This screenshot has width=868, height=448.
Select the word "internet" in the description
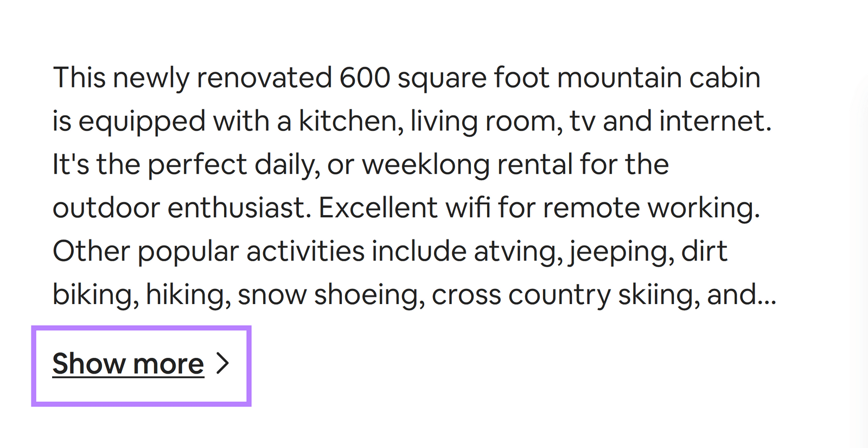713,121
